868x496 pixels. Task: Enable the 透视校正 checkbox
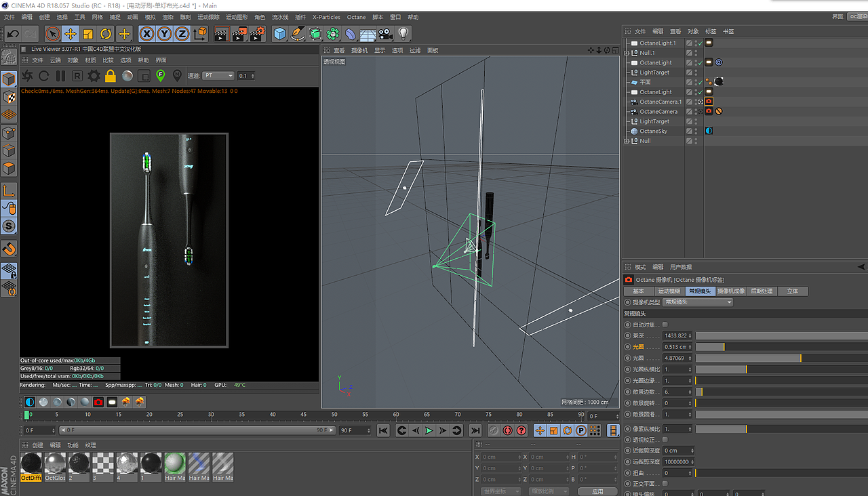[665, 440]
